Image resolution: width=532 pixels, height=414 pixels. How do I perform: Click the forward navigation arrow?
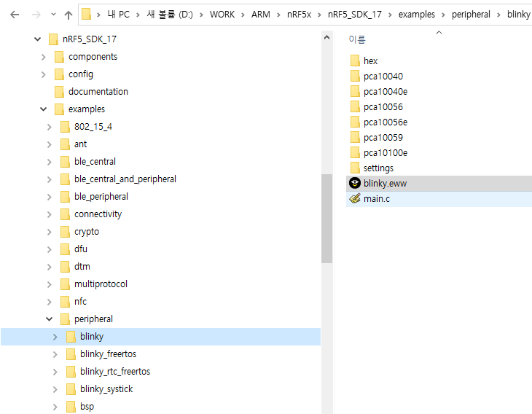tap(36, 15)
